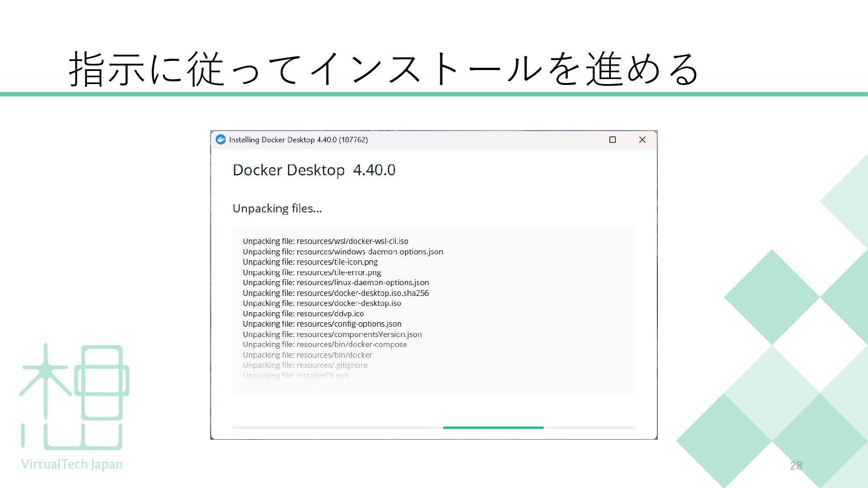Select the windows-daemon-options.json log line

pos(343,252)
